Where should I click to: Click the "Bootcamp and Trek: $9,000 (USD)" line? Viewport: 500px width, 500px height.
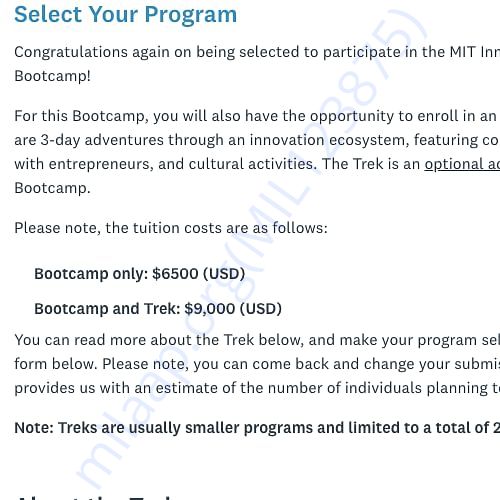[x=158, y=309]
